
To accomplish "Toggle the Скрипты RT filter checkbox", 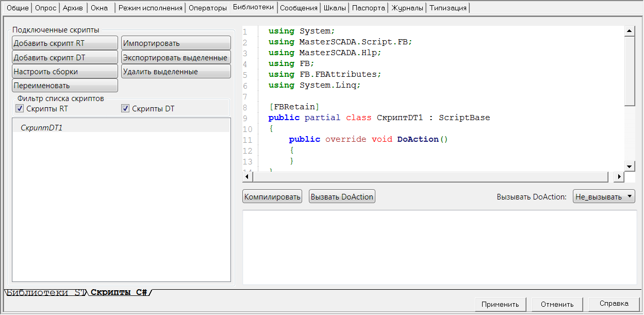I will coord(20,108).
